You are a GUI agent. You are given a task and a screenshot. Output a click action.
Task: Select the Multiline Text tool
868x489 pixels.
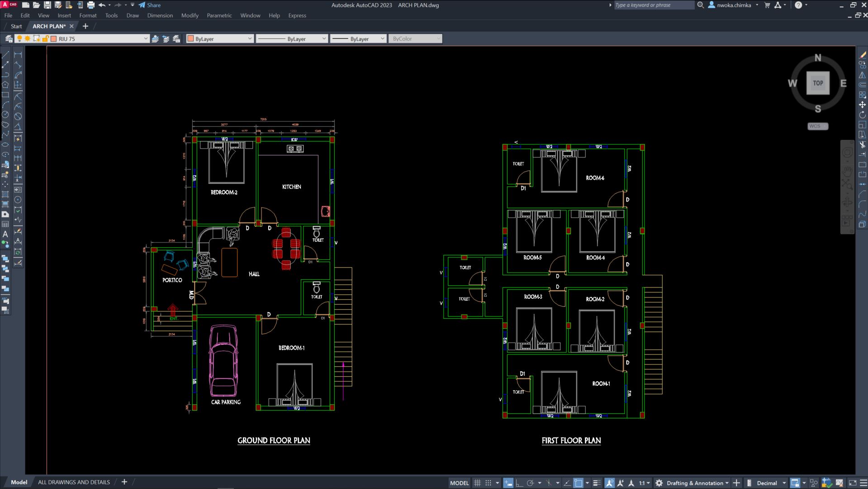coord(6,235)
